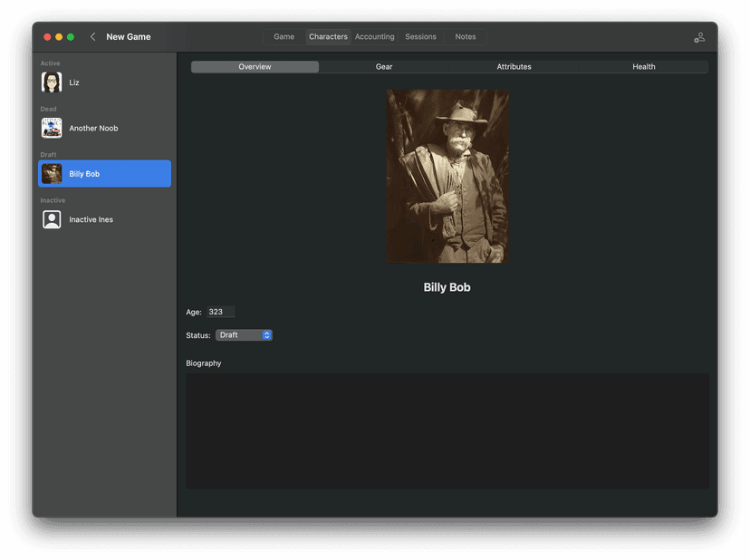The height and width of the screenshot is (560, 750).
Task: View the Attributes segment
Action: 514,67
